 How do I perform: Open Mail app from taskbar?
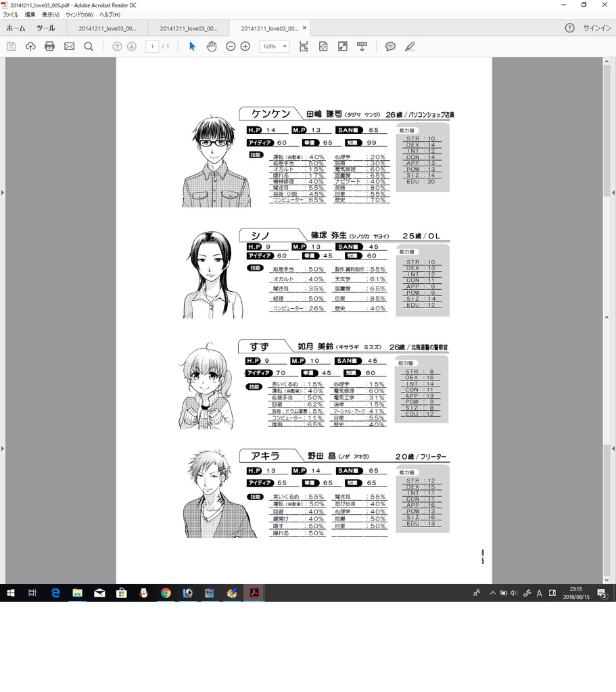click(99, 593)
